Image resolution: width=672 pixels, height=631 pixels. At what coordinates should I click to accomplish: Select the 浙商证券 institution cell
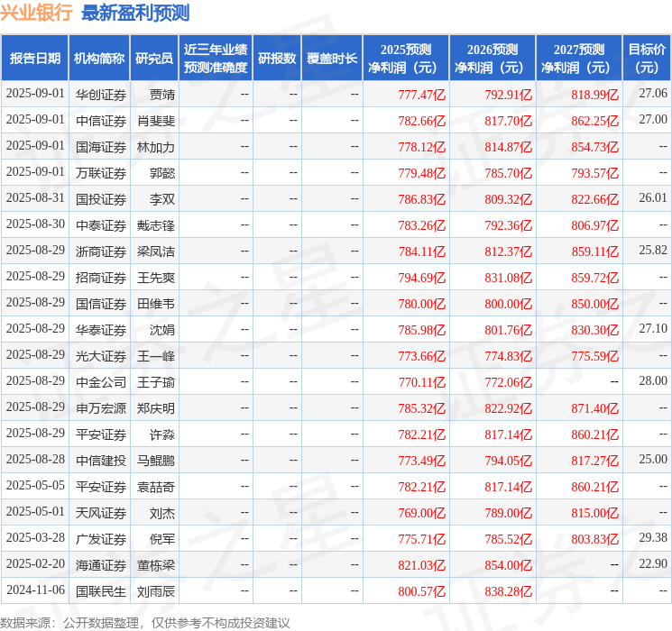101,251
